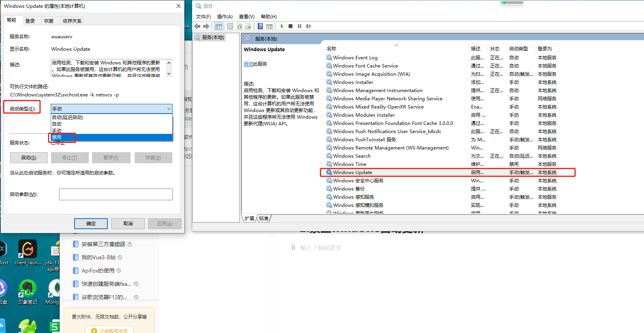Click the Stop service square icon

coord(291,26)
